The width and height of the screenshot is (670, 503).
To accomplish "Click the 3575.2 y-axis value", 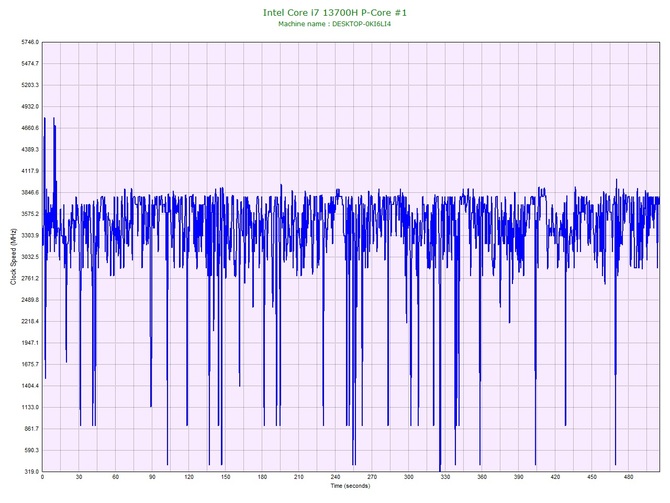I will point(30,214).
